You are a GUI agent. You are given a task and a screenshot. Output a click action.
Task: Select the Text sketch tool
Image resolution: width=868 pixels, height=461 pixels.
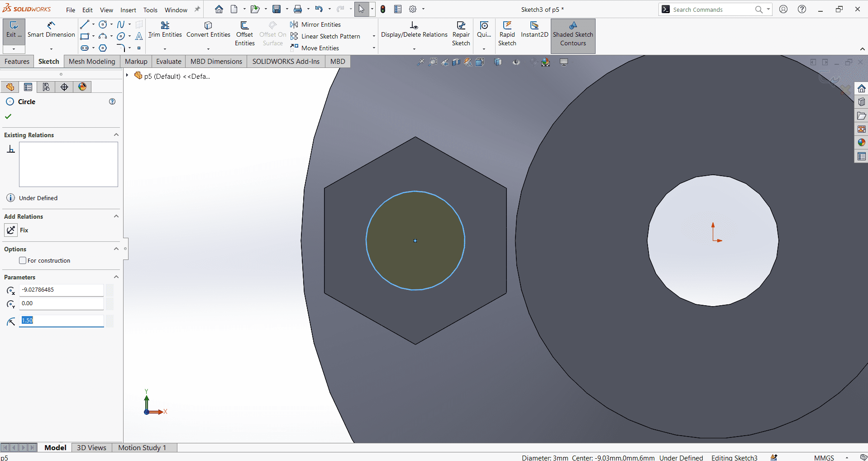[x=139, y=36]
